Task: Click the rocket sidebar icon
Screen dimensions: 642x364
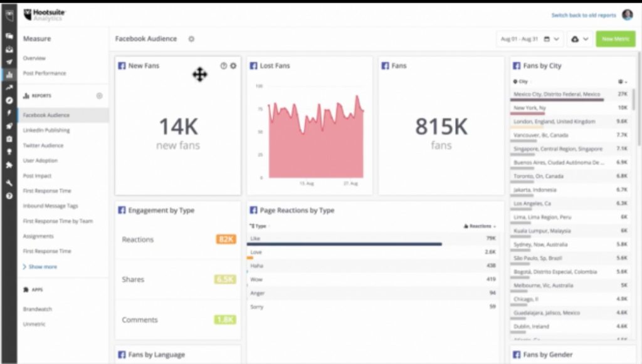Action: click(x=9, y=126)
